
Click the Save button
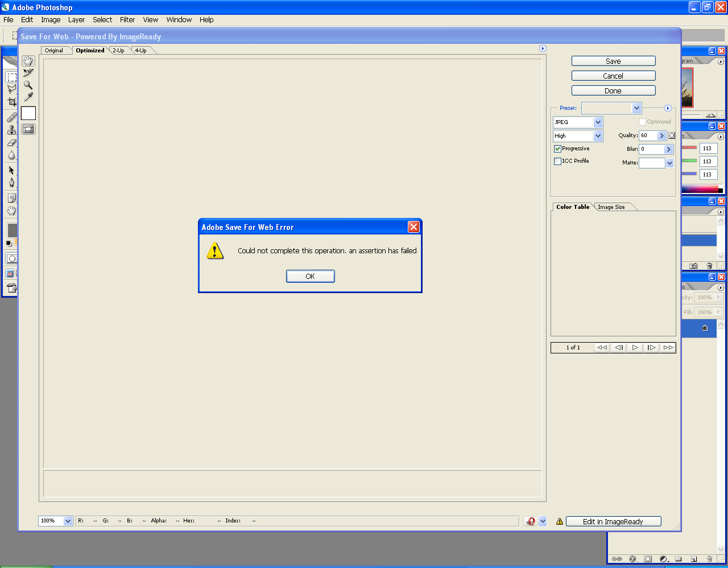tap(613, 61)
